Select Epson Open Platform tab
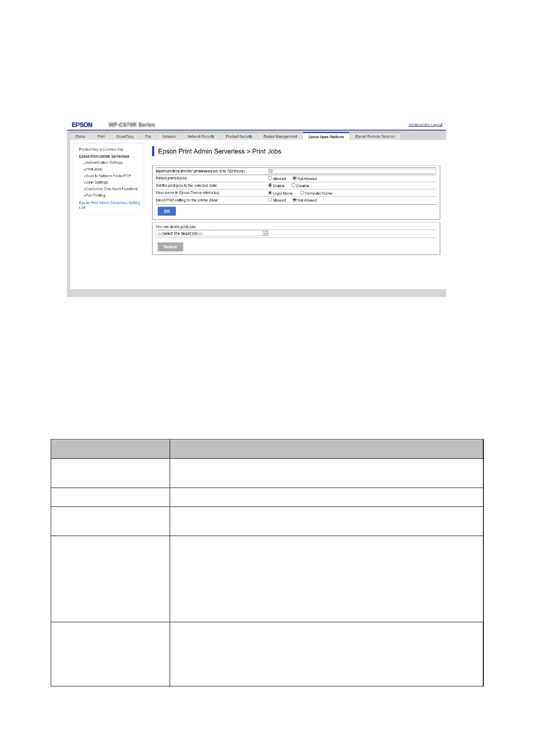 (326, 136)
